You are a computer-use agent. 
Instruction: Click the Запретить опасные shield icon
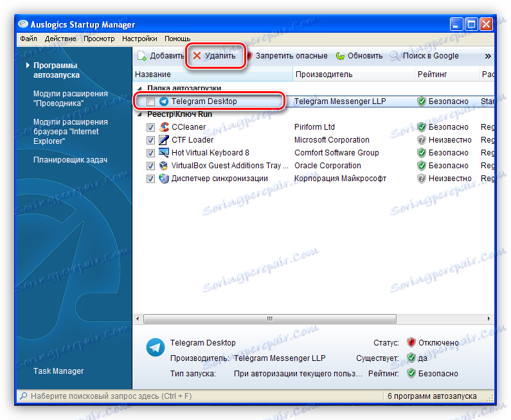pyautogui.click(x=249, y=56)
